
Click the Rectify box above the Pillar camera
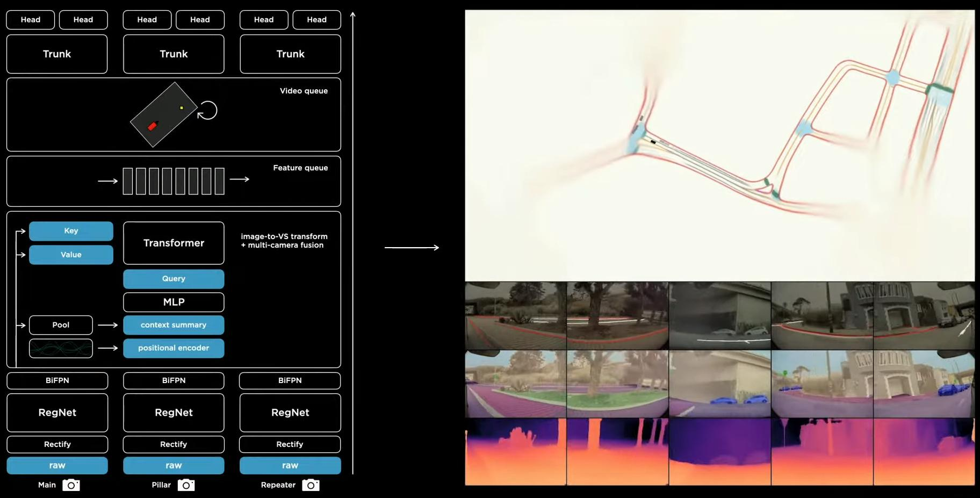[174, 444]
